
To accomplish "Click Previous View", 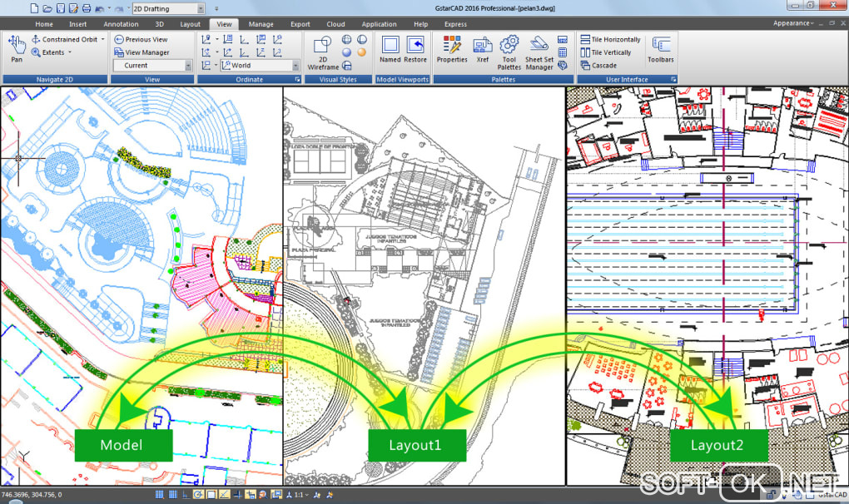I will [141, 39].
